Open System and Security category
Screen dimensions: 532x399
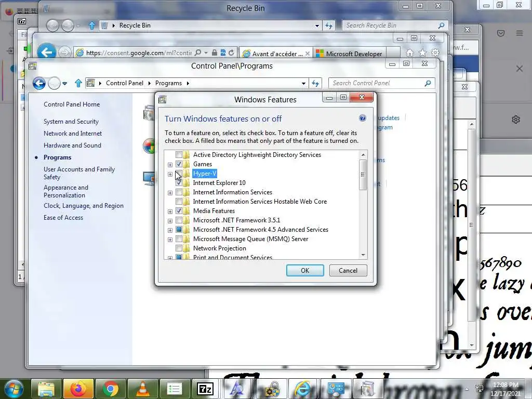(71, 122)
